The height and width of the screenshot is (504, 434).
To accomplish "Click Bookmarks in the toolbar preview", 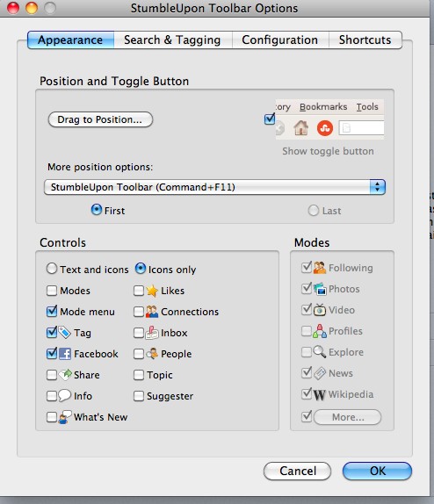I will coord(323,107).
